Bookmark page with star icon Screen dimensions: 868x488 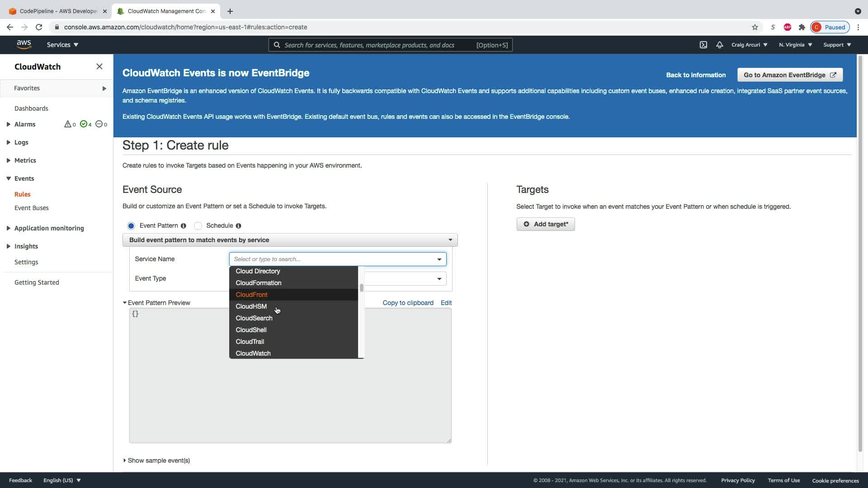tap(755, 27)
